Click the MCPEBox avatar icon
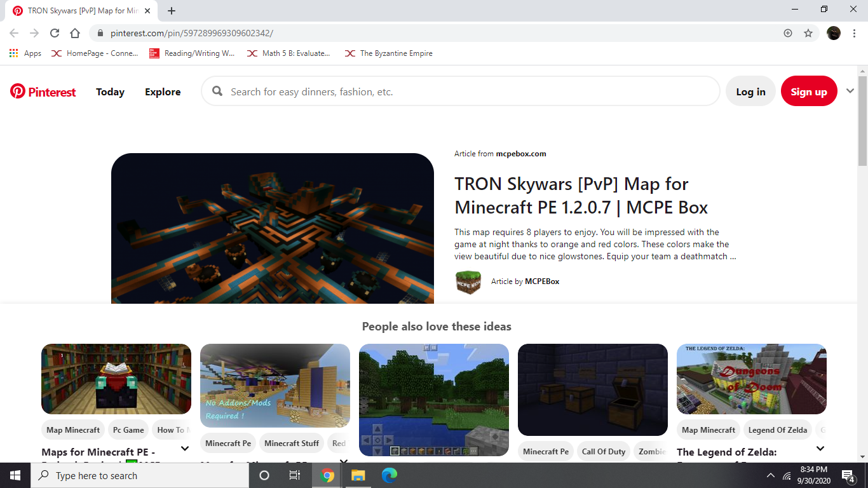Viewport: 868px width, 488px height. pyautogui.click(x=468, y=281)
